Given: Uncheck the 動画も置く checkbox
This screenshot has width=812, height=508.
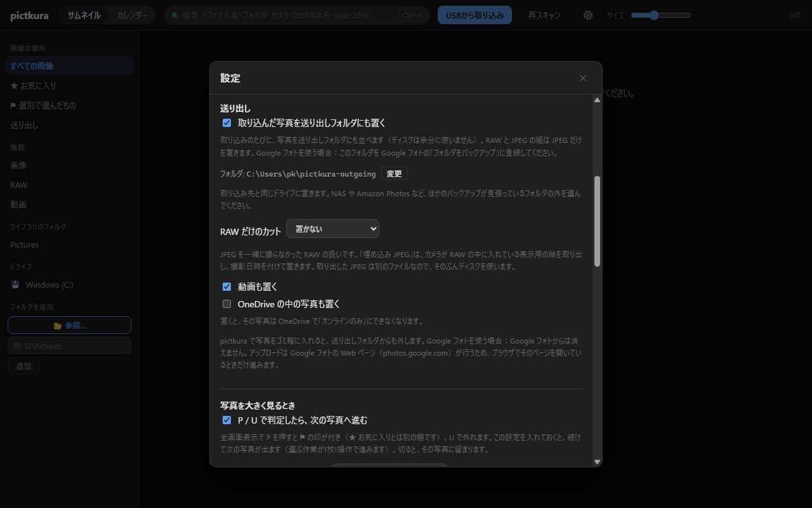Looking at the screenshot, I should click(226, 286).
